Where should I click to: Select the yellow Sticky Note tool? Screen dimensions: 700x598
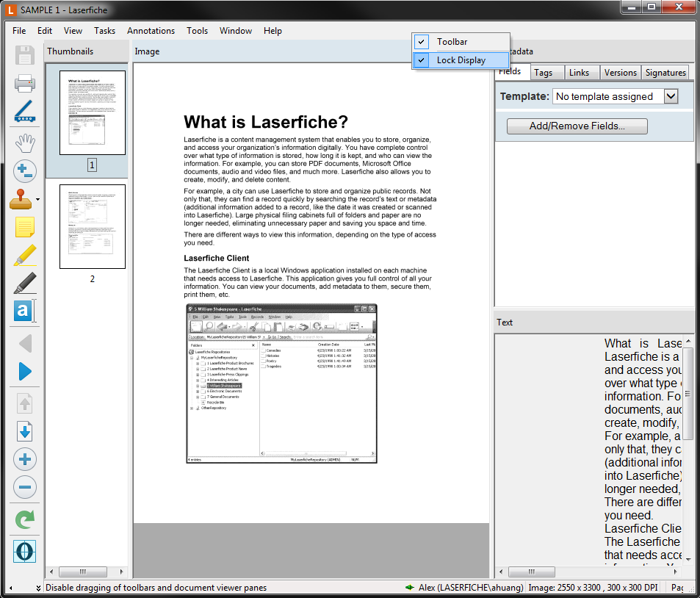pos(24,227)
